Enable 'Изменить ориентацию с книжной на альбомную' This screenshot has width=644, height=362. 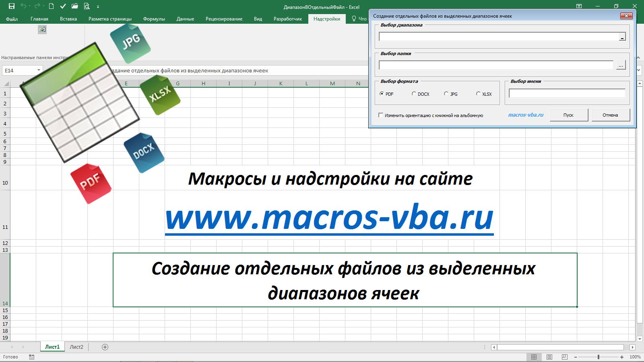pyautogui.click(x=381, y=115)
